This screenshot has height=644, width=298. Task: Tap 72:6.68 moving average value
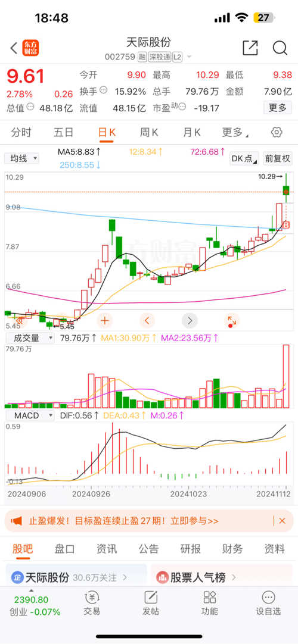pyautogui.click(x=207, y=152)
